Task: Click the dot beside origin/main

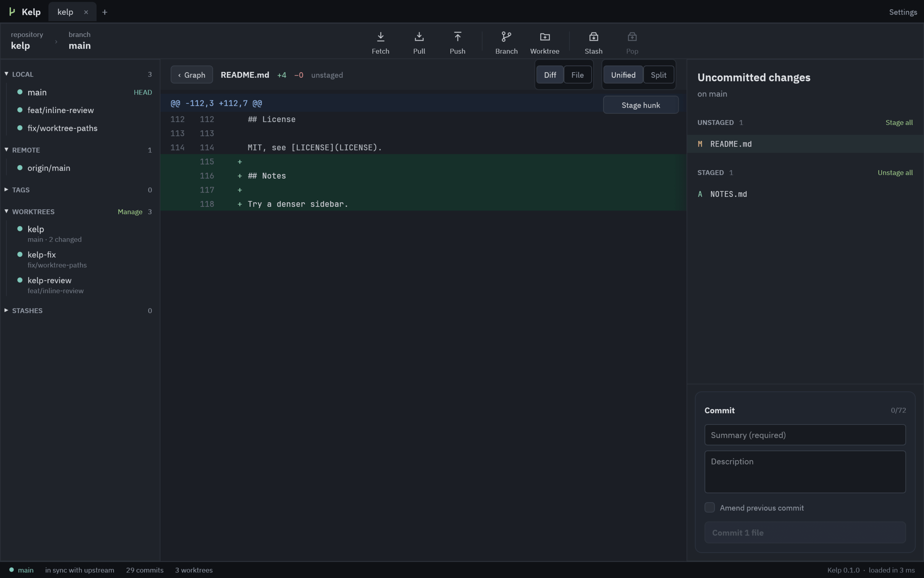Action: tap(20, 167)
